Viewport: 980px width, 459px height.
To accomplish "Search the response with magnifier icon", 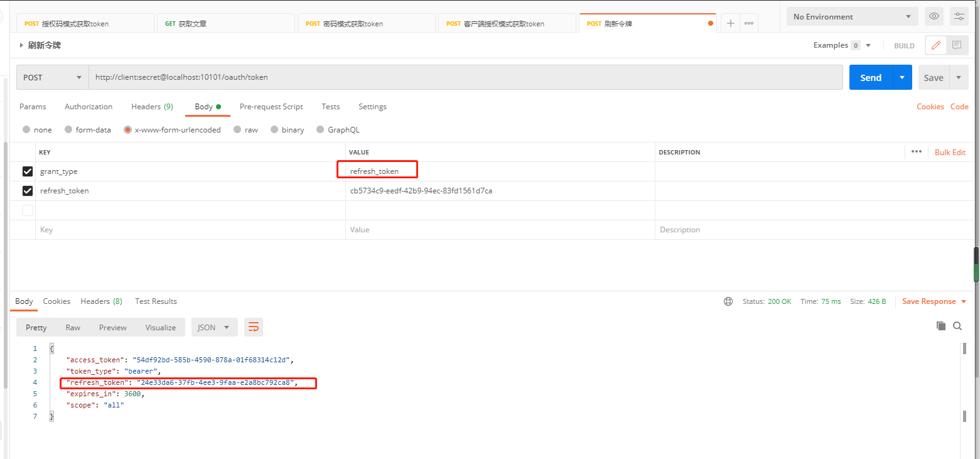I will tap(957, 326).
